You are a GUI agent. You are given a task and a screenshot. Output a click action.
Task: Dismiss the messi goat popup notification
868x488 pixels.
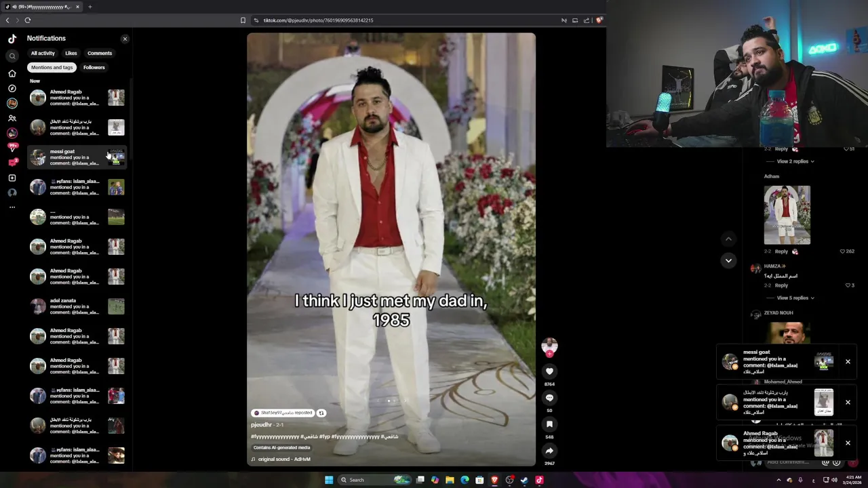coord(848,362)
